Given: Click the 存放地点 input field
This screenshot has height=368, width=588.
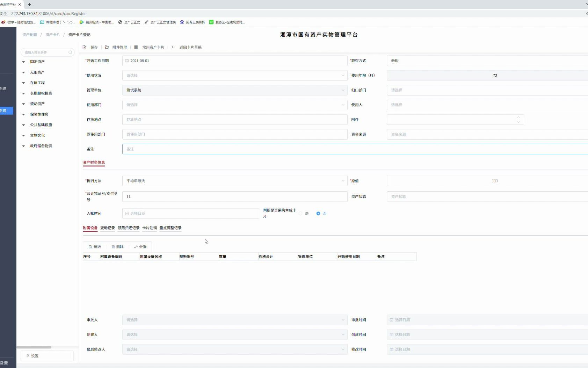Looking at the screenshot, I should [235, 119].
